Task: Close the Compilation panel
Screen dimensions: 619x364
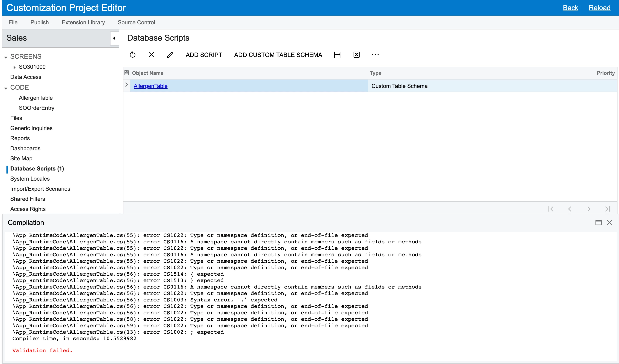Action: 609,223
